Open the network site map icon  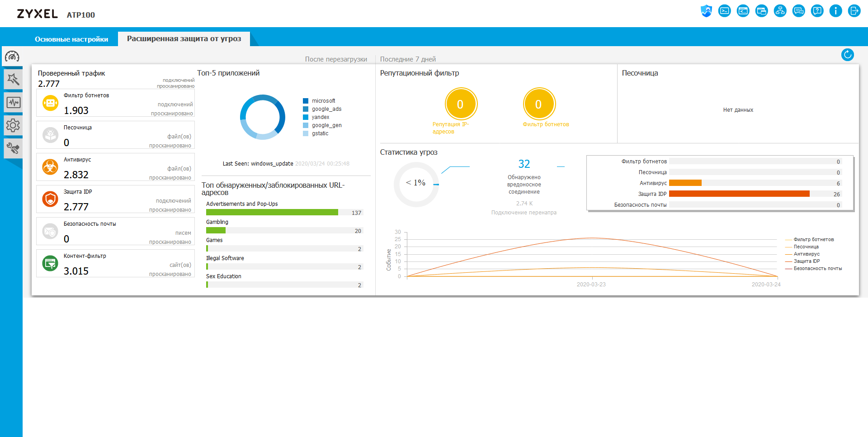tap(780, 11)
